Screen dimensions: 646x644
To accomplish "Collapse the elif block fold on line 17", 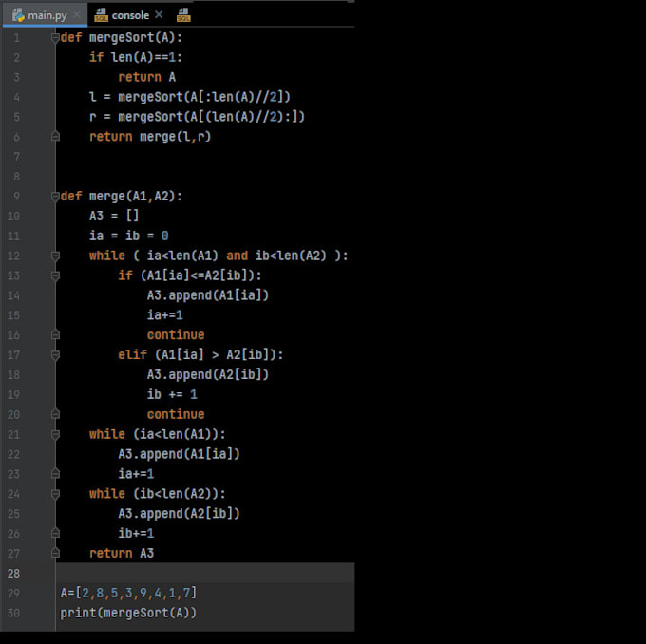I will [55, 354].
